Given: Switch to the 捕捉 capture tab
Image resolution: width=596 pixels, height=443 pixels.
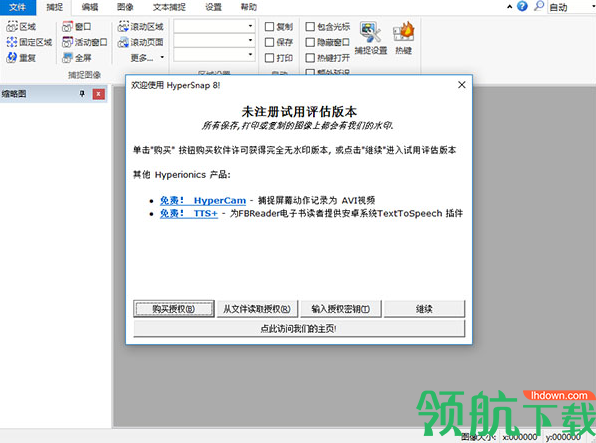Looking at the screenshot, I should (55, 7).
